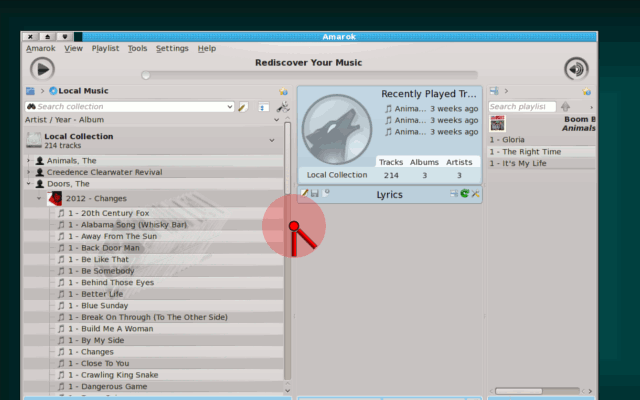
Task: Click the music note beside Crawling King Snake
Action: pyautogui.click(x=61, y=375)
